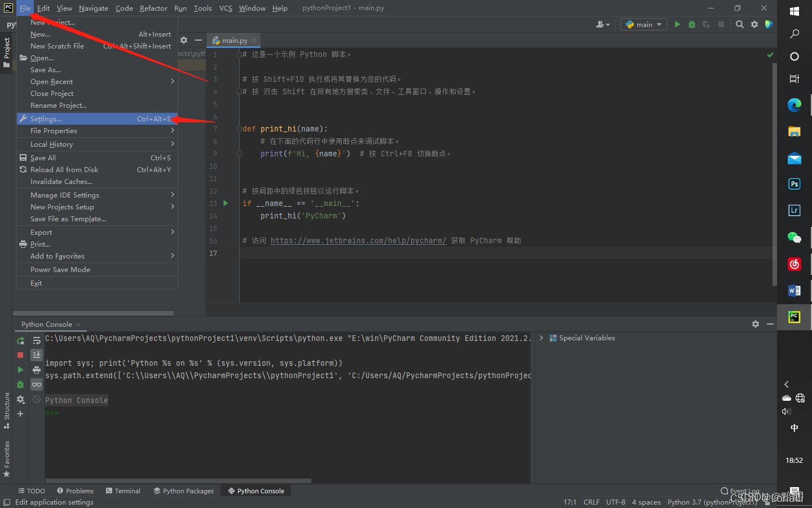The image size is (812, 508).
Task: Open Python Packages tool window
Action: tap(184, 491)
